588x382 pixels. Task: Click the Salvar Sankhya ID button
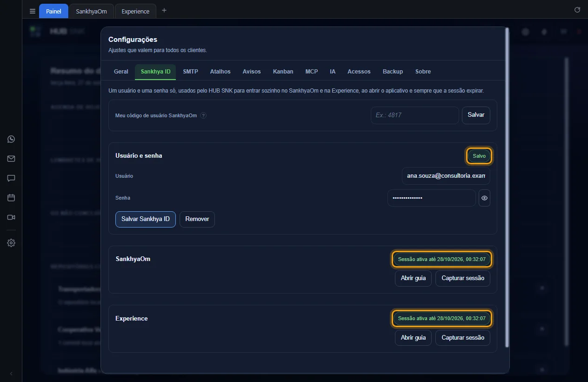pos(146,219)
